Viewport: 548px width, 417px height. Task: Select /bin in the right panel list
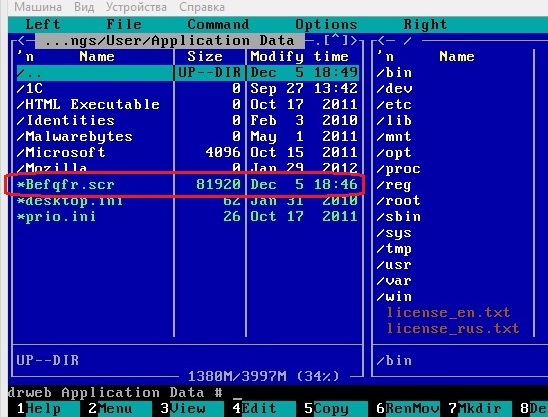(x=394, y=73)
